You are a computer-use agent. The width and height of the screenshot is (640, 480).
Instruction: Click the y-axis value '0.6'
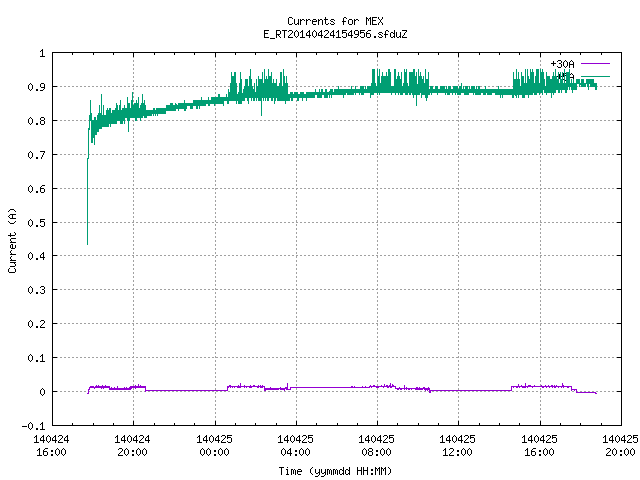(x=36, y=189)
